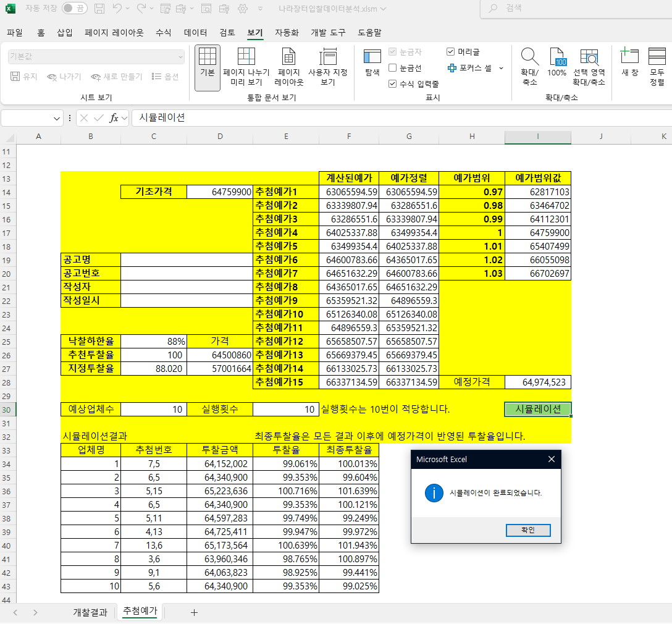
Task: Select cell with 투찰금액 65,223,636
Action: 220,491
